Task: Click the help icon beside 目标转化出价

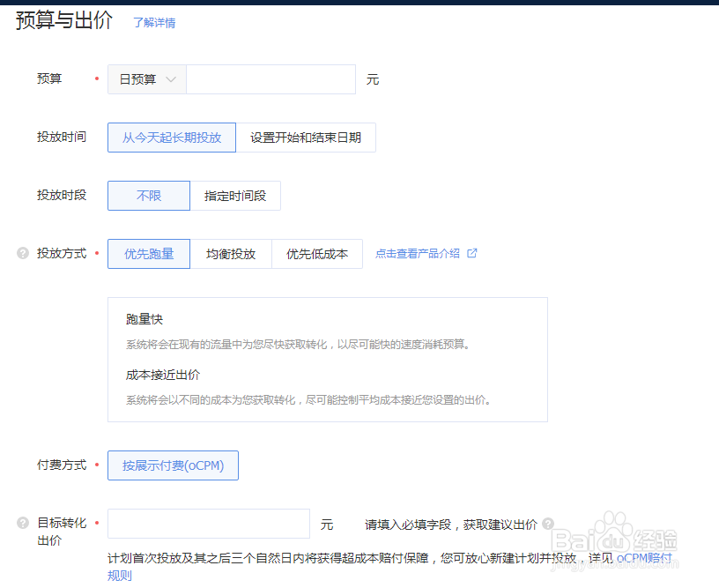Action: tap(23, 523)
